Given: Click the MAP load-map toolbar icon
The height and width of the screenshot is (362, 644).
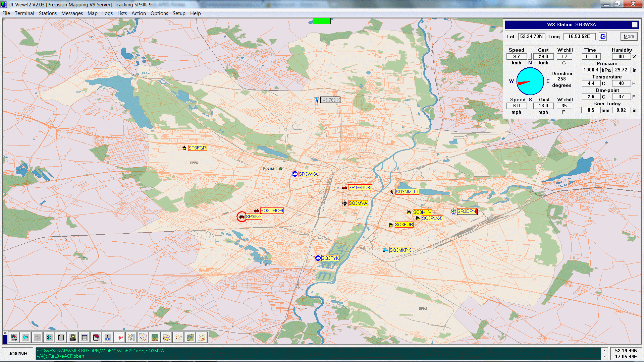Looking at the screenshot, I should pyautogui.click(x=14, y=338).
